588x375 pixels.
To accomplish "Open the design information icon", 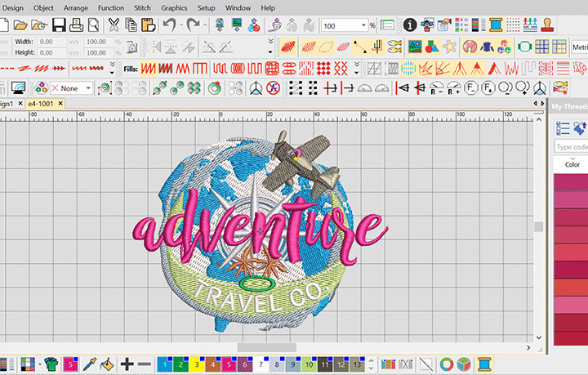I will tap(410, 25).
